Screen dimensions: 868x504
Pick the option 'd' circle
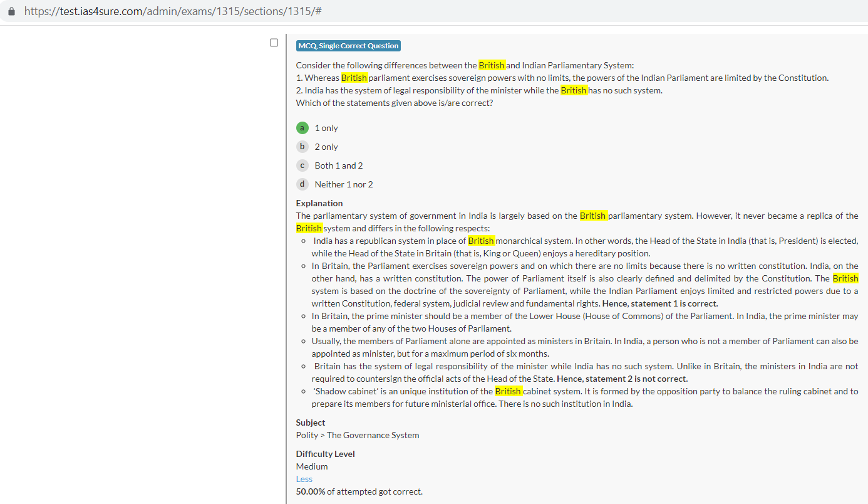click(x=302, y=184)
